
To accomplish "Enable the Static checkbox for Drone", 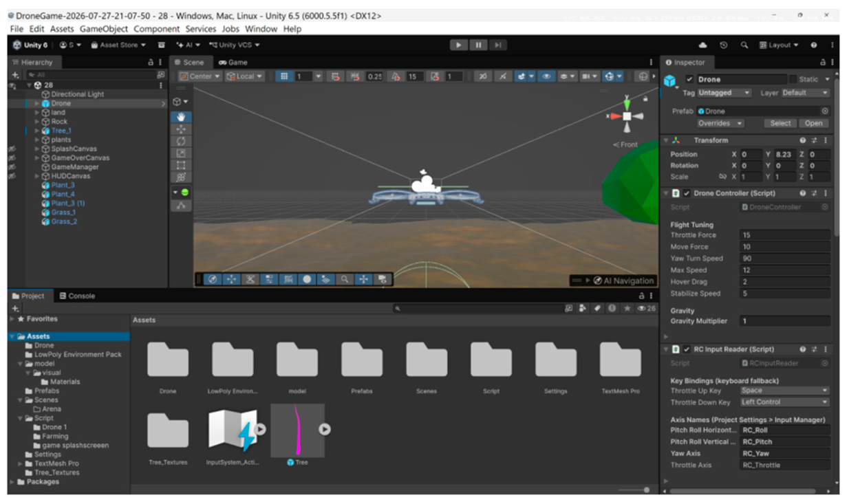I will (793, 80).
